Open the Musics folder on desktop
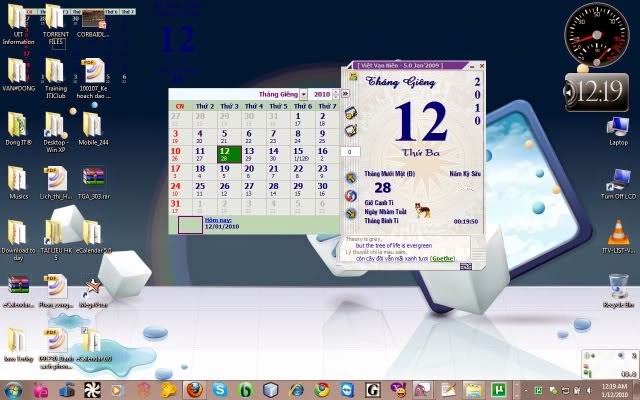The image size is (640, 400). [x=17, y=178]
